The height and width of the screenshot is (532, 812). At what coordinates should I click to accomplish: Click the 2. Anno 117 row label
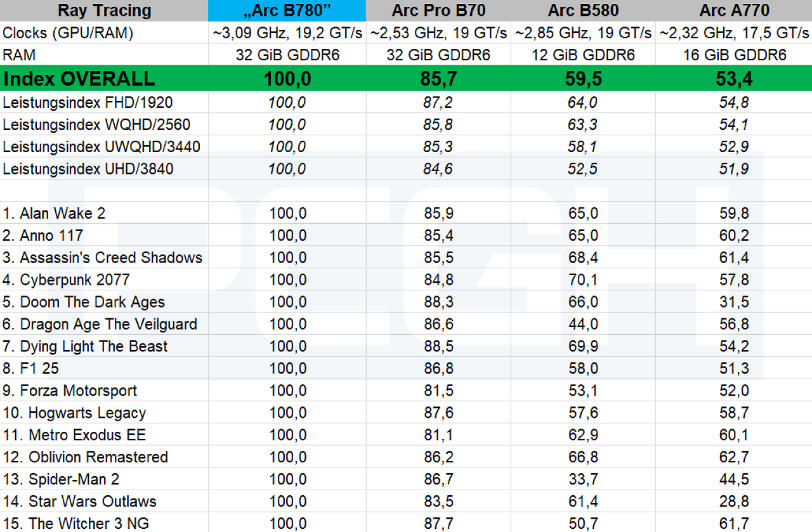[43, 235]
